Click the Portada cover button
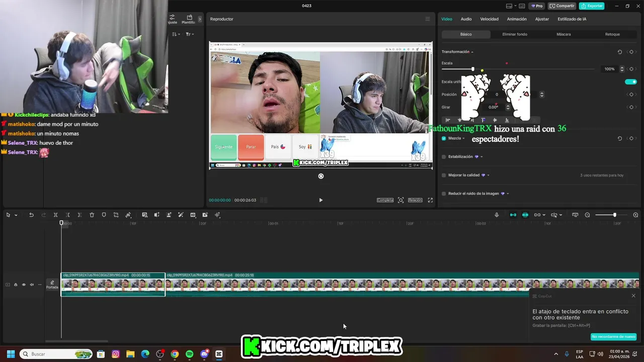The height and width of the screenshot is (362, 644). click(52, 285)
